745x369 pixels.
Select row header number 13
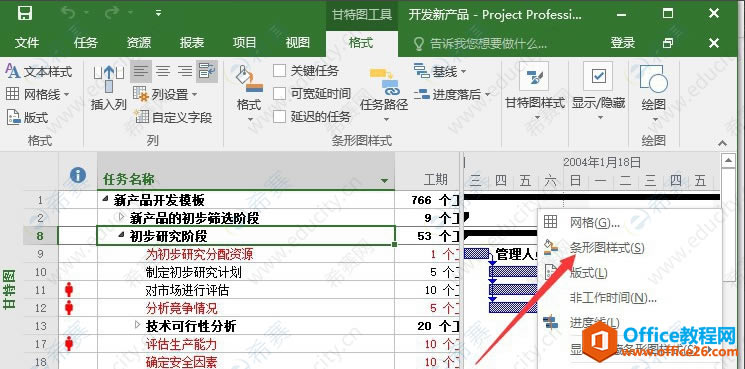tap(40, 326)
